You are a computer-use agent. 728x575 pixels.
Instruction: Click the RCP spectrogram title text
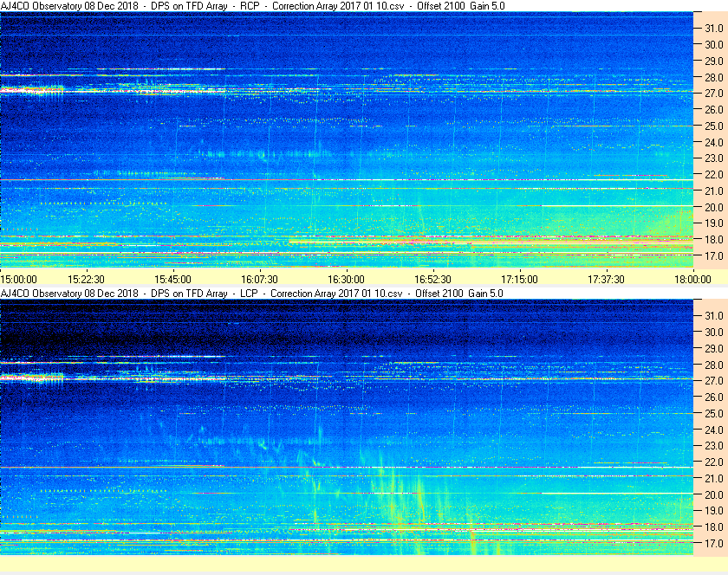pos(252,6)
